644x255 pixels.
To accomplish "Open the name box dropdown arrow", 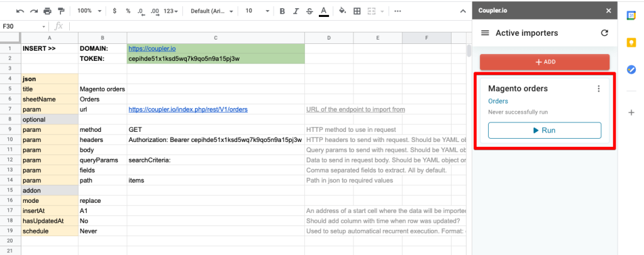I will [x=44, y=26].
